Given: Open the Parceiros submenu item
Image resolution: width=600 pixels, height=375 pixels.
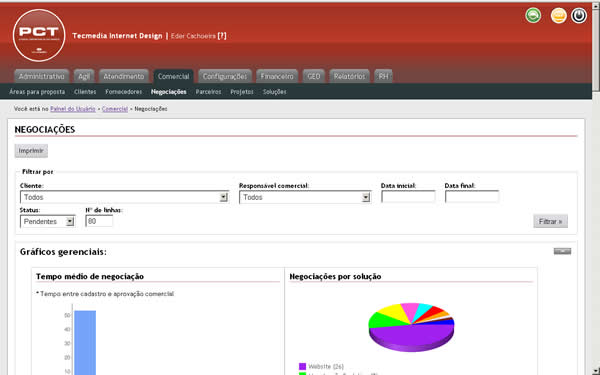Looking at the screenshot, I should click(x=208, y=92).
